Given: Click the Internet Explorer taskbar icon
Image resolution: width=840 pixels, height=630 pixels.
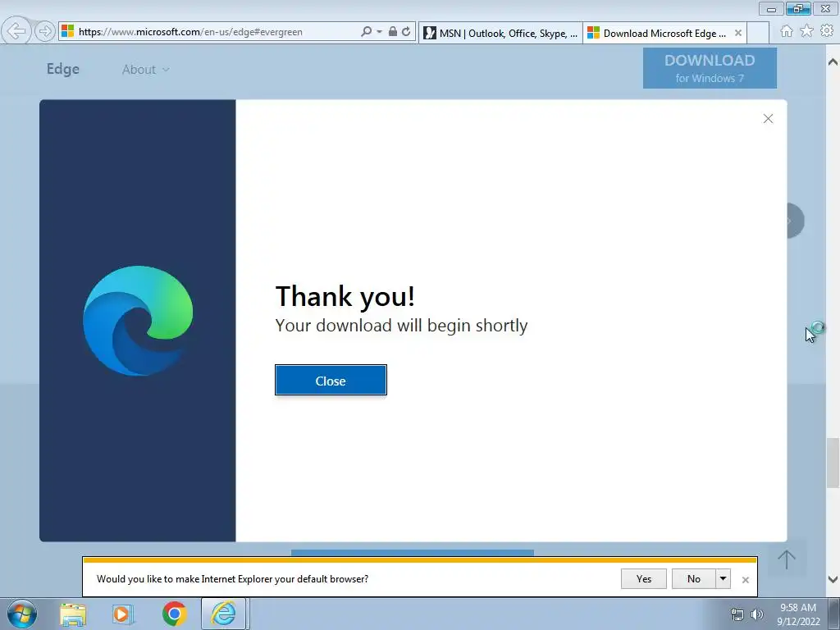Looking at the screenshot, I should coord(223,614).
